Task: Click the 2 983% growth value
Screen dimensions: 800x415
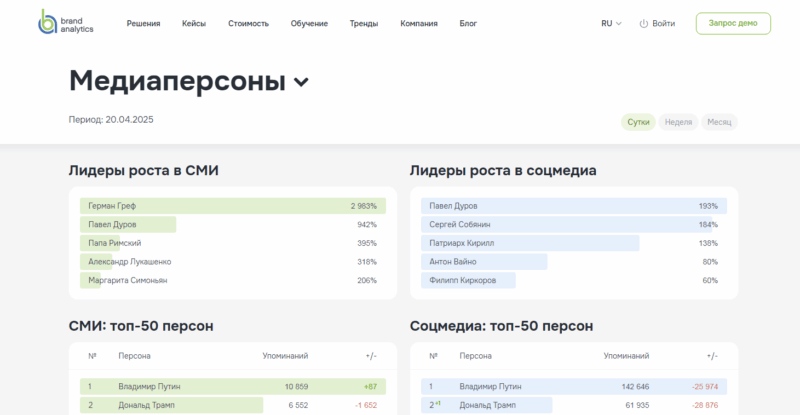Action: 364,206
